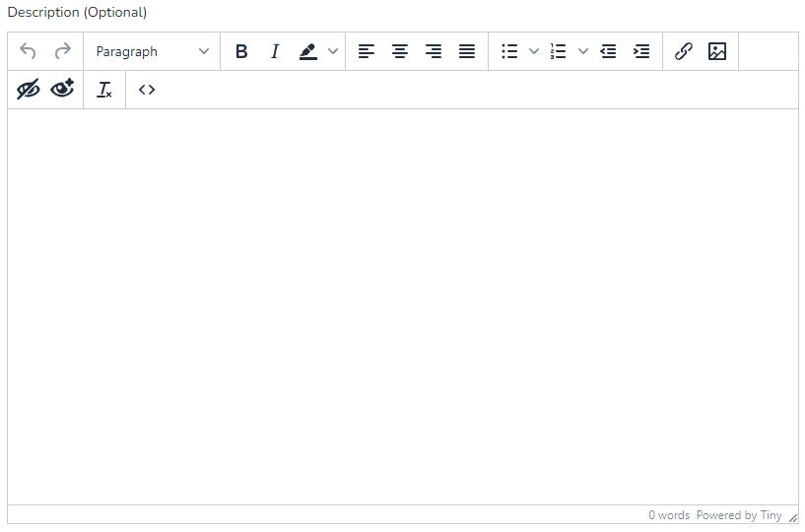Apply the highlight color marker
The height and width of the screenshot is (532, 805).
[308, 51]
